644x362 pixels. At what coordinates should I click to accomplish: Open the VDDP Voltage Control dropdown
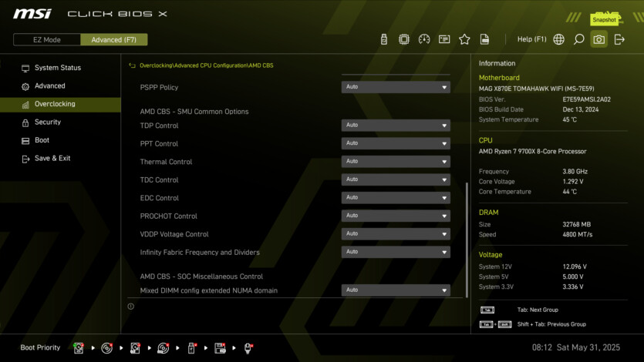pos(396,233)
